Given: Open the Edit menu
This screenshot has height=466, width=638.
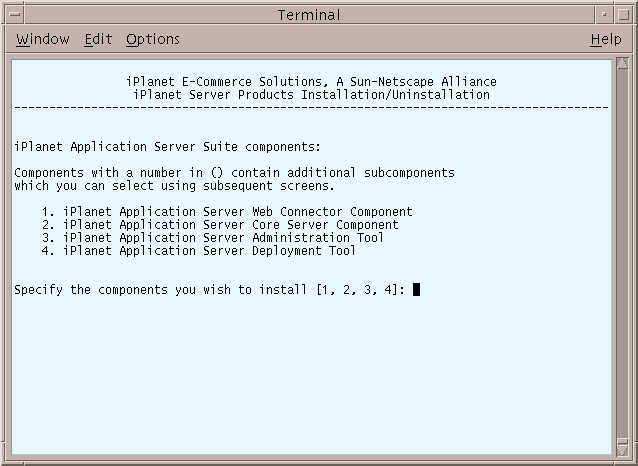Looking at the screenshot, I should pyautogui.click(x=98, y=39).
